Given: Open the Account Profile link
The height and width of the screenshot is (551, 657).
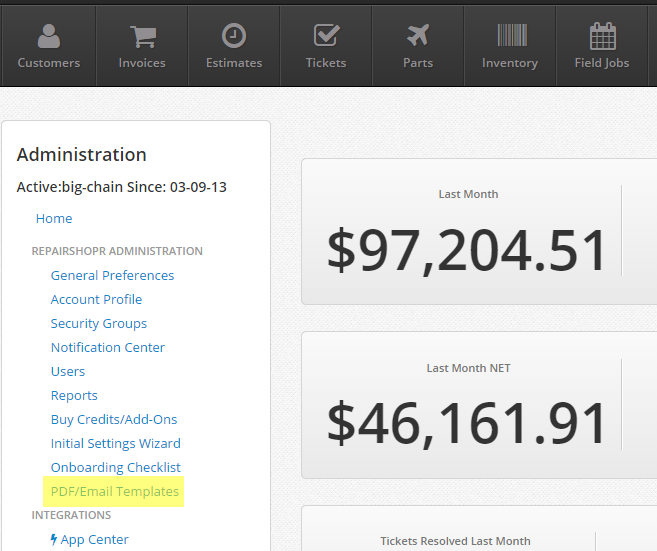Looking at the screenshot, I should click(x=96, y=299).
